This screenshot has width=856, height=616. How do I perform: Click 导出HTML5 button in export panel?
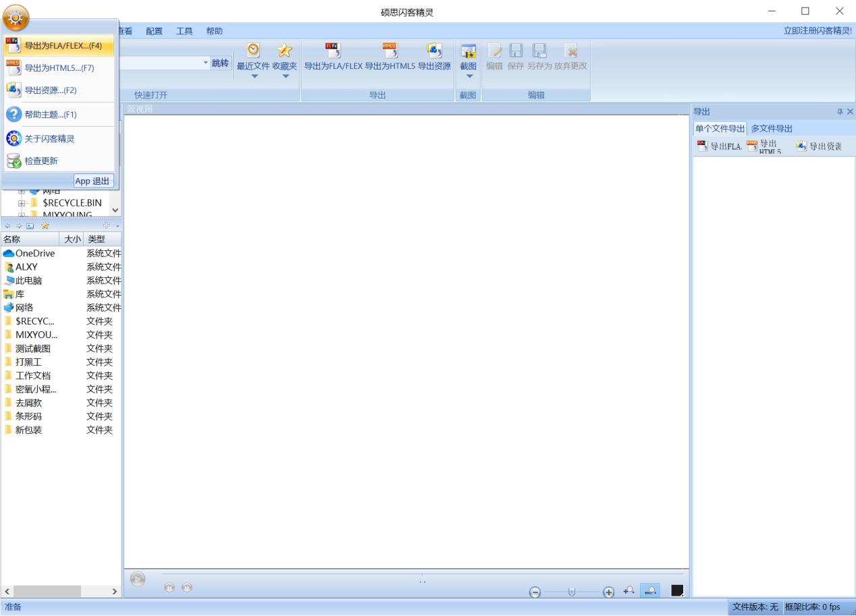[x=765, y=146]
